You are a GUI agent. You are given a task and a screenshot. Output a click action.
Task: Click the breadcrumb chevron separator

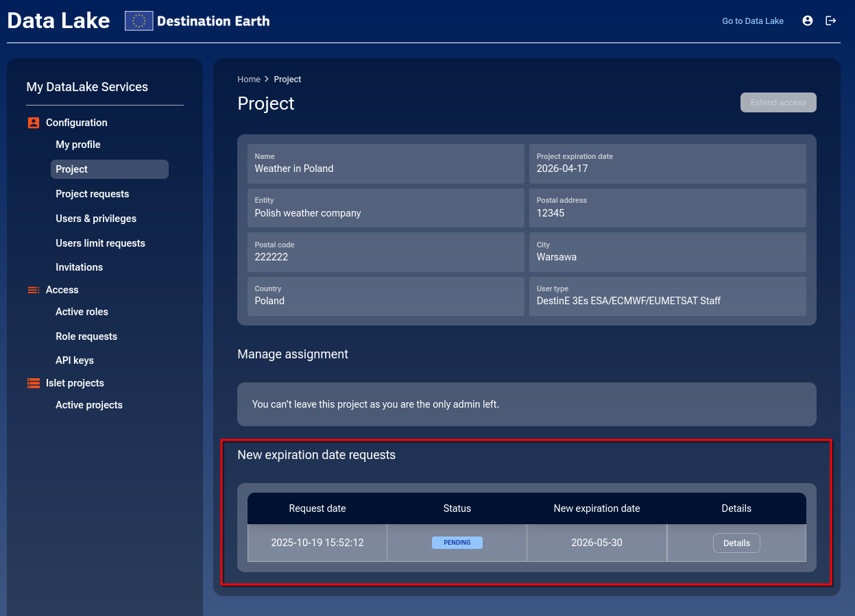point(267,79)
